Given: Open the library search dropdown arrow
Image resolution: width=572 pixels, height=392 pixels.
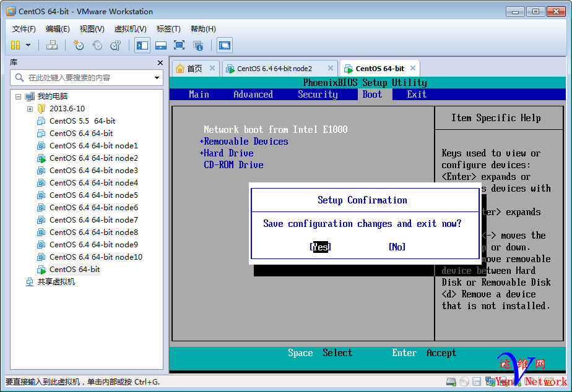Looking at the screenshot, I should click(157, 78).
